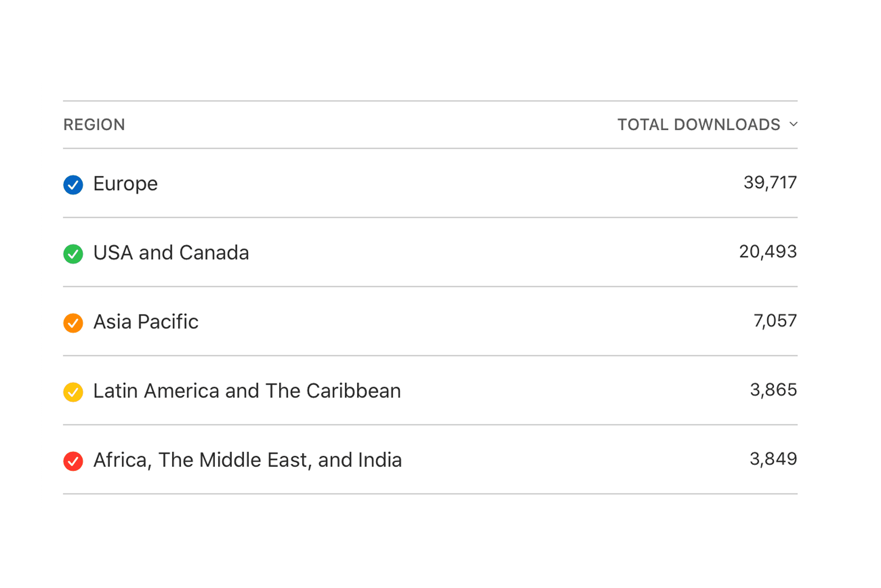Toggle the green USA and Canada checkmark
Viewport: 881px width, 588px height.
(x=73, y=254)
